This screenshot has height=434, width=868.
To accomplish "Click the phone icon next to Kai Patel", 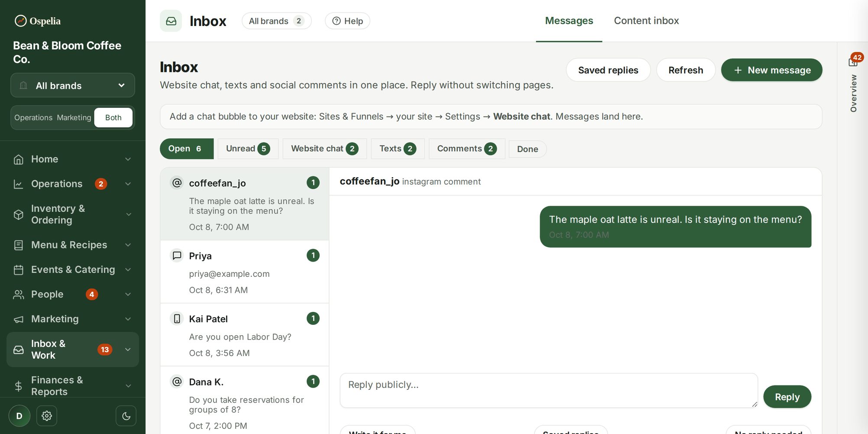I will (177, 319).
